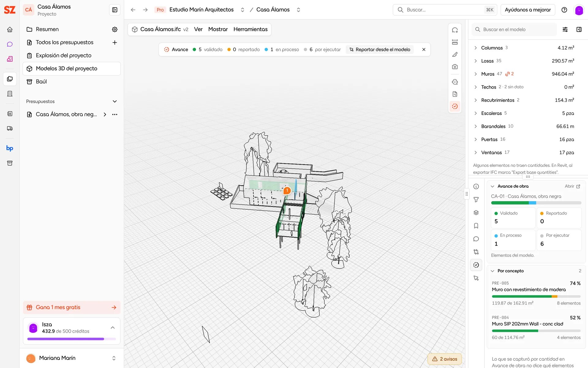Screen dimensions: 588x368
Task: Open the chat bubble icon in left rail
Action: (x=10, y=44)
